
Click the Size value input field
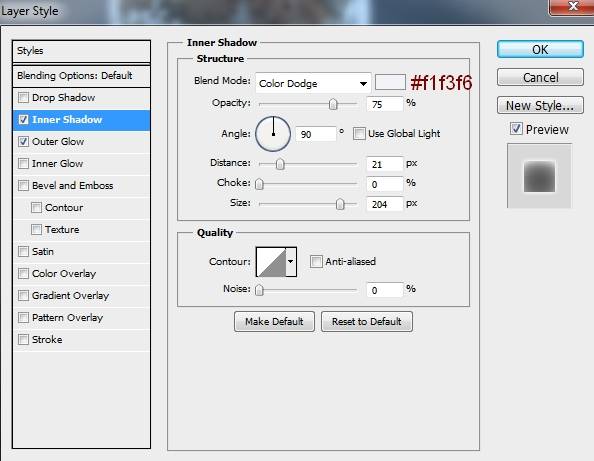(x=384, y=204)
